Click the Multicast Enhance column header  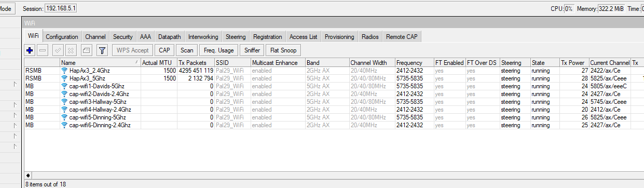pyautogui.click(x=278, y=63)
